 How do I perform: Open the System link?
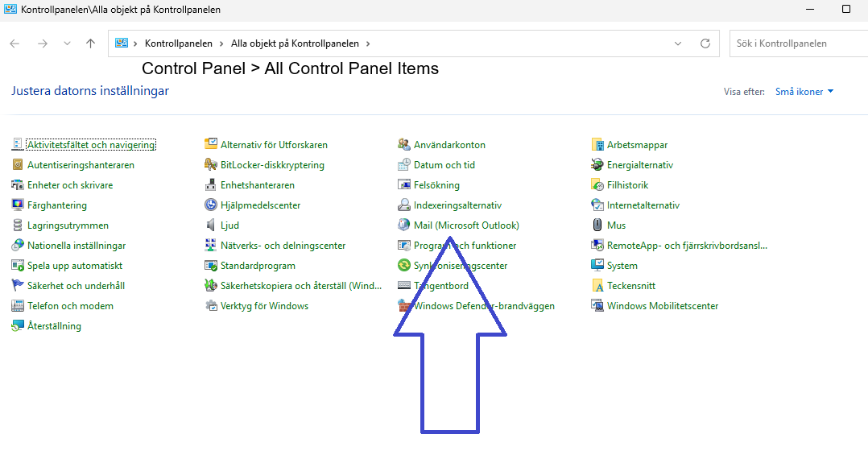pyautogui.click(x=622, y=266)
